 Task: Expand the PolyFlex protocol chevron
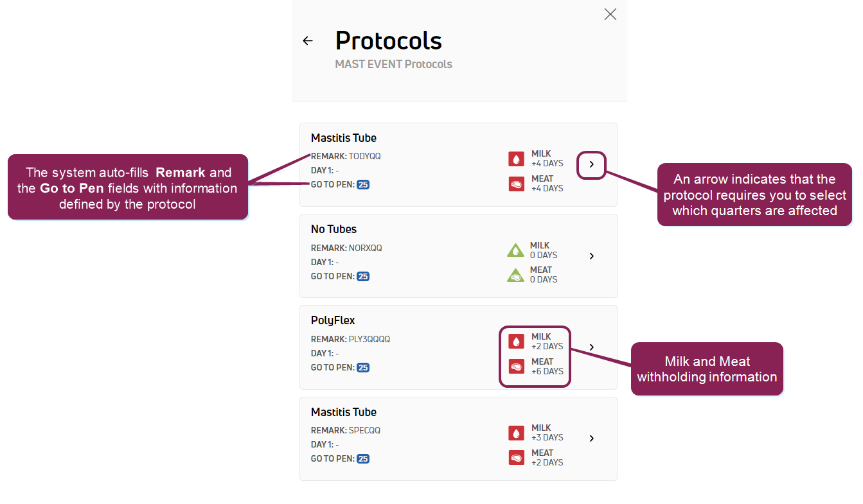(592, 347)
